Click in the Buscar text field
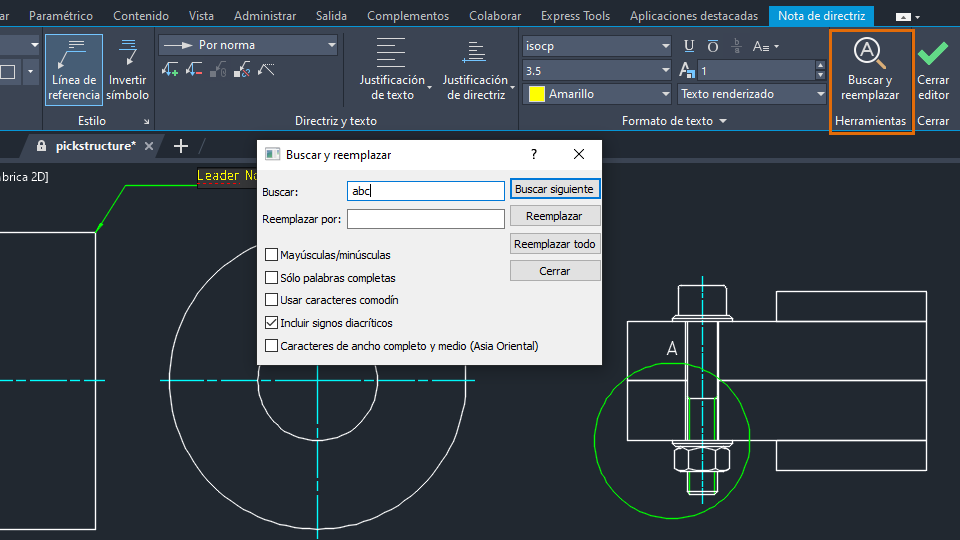The width and height of the screenshot is (960, 540). coord(426,190)
